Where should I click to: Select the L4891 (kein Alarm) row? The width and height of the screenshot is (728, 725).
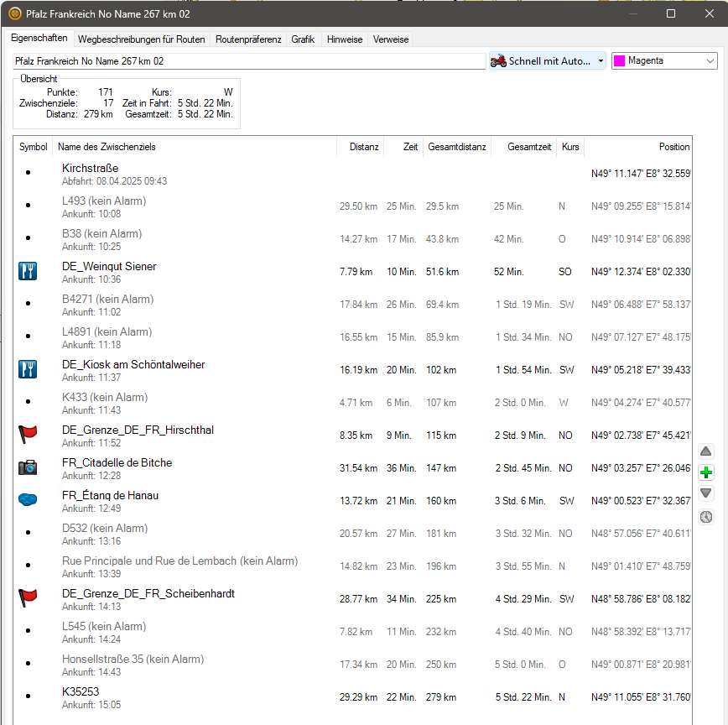[x=352, y=337]
